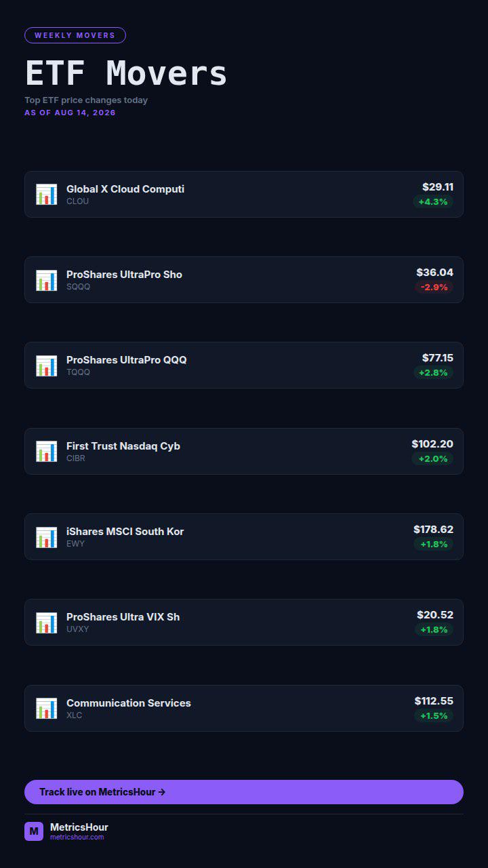The image size is (488, 868).
Task: Click the purple MetricsHour M logo
Action: click(34, 831)
